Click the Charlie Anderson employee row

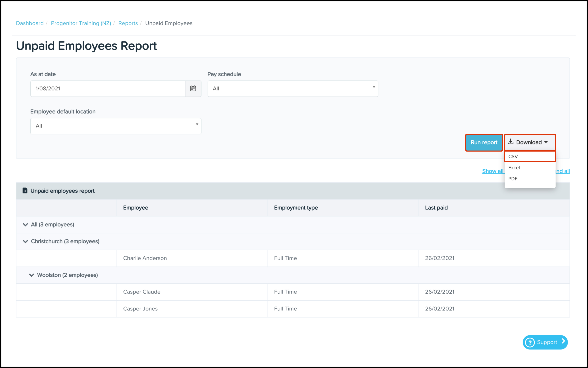click(x=145, y=258)
